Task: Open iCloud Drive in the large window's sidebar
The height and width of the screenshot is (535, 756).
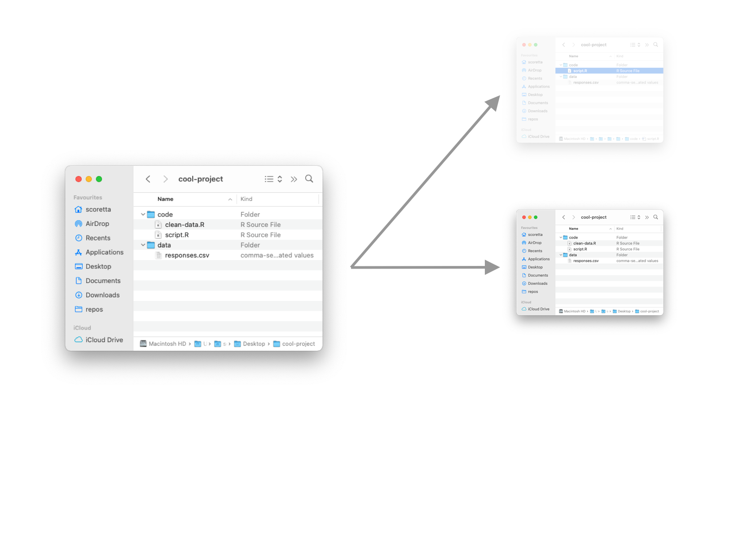Action: point(104,340)
